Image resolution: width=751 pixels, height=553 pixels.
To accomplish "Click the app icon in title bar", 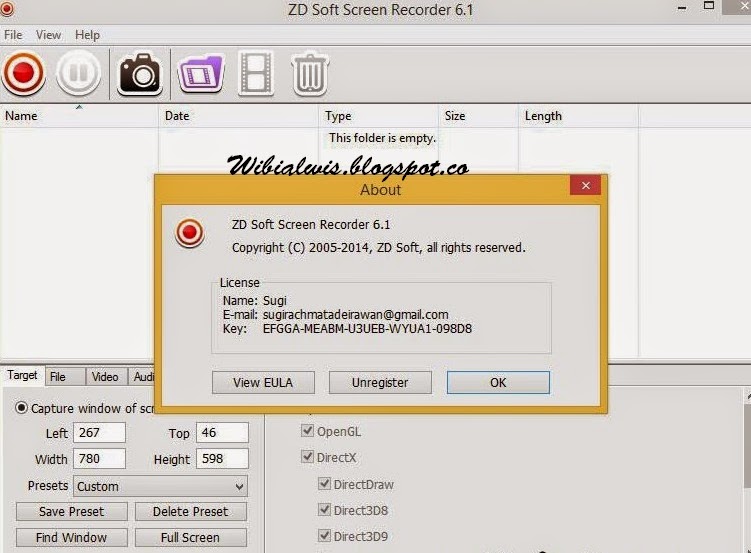I will pos(7,10).
